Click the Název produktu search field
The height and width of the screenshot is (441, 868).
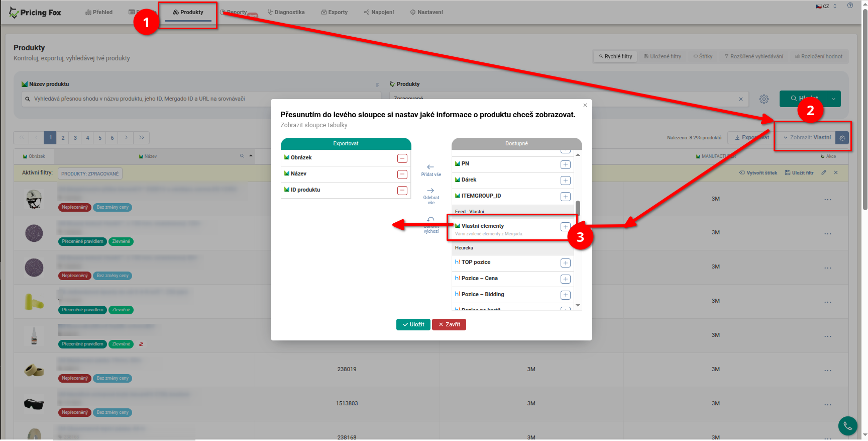point(201,99)
